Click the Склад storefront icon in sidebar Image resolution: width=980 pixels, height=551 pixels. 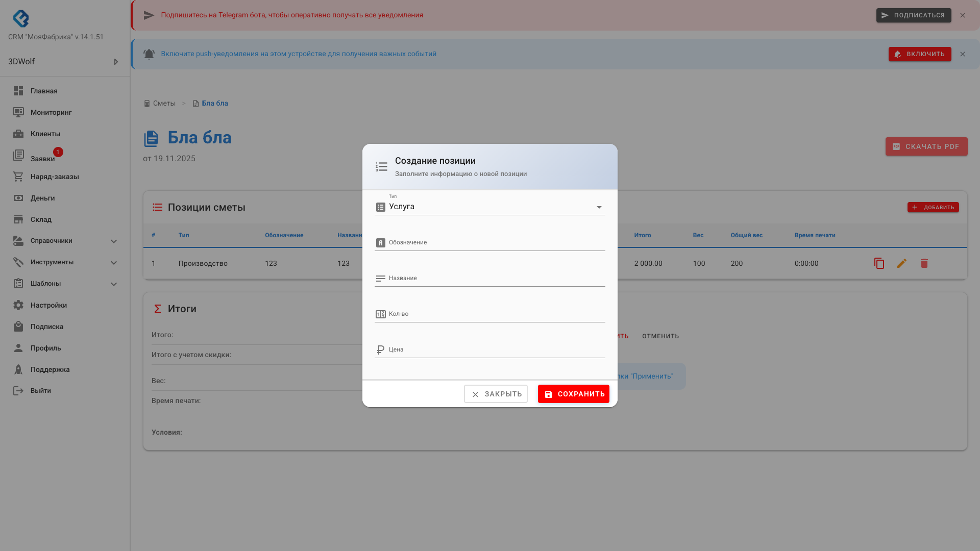(x=18, y=219)
